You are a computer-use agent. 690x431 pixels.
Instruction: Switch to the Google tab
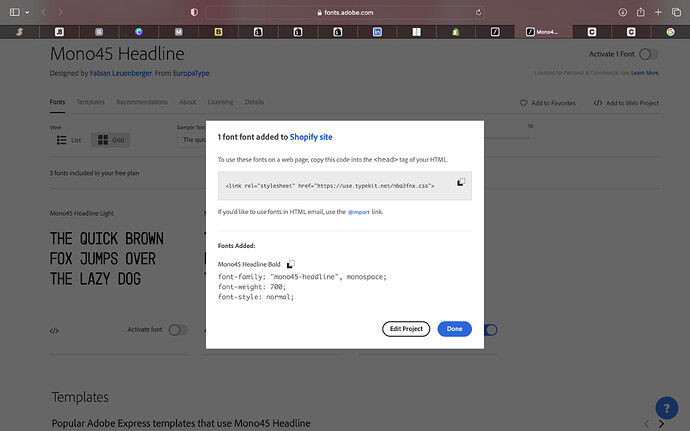[x=670, y=32]
